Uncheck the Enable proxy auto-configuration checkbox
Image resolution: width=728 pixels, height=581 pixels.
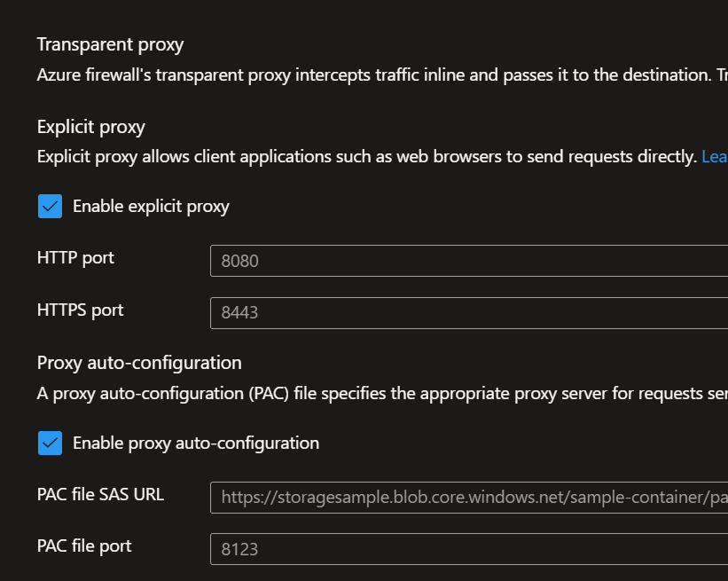pos(50,443)
